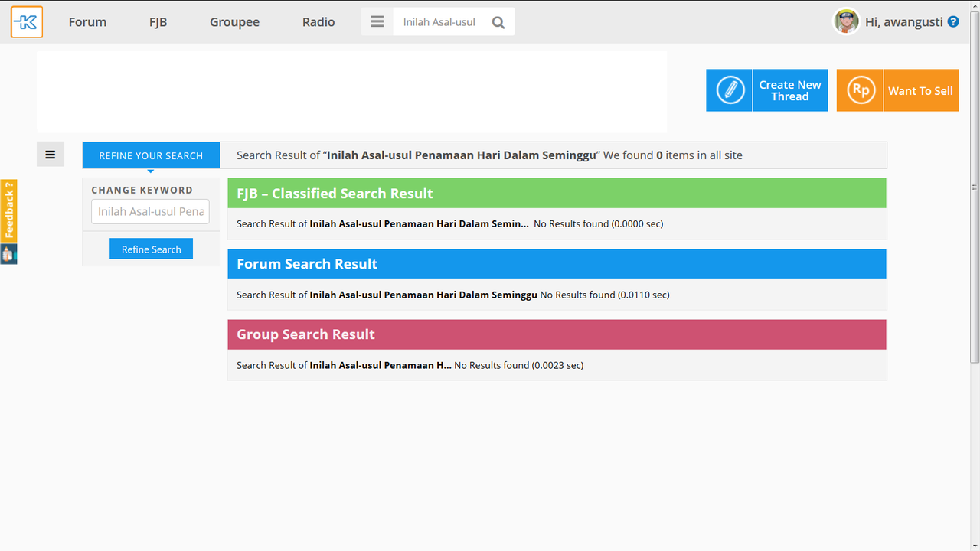
Task: Click the Kaskus logo icon
Action: [x=27, y=22]
